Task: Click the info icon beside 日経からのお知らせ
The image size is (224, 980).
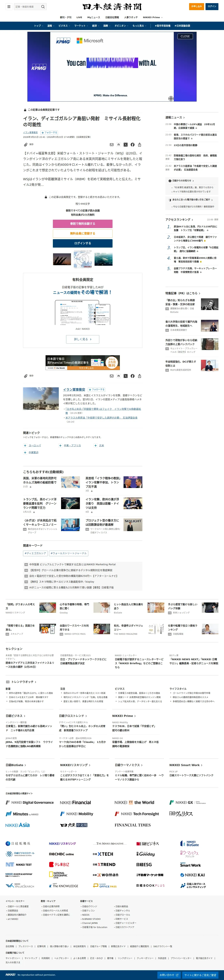Action: tap(170, 181)
